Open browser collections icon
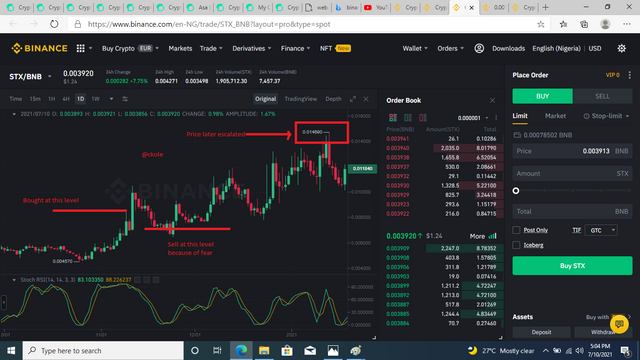This screenshot has width=640, height=360. [x=584, y=24]
